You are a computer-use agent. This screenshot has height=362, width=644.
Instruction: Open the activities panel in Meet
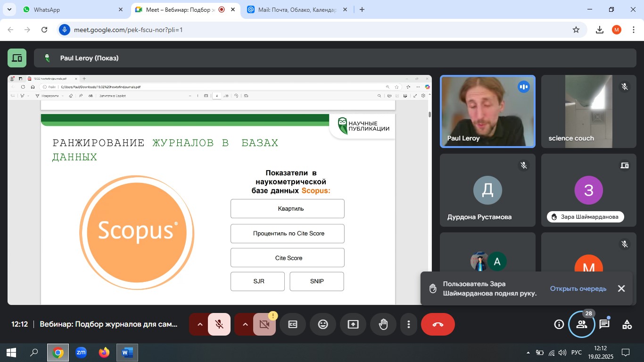pos(627,324)
